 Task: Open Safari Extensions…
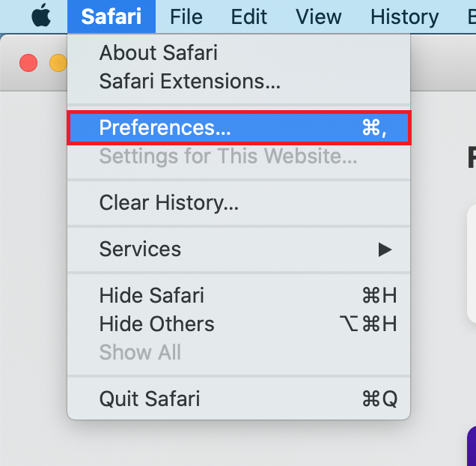pos(189,81)
